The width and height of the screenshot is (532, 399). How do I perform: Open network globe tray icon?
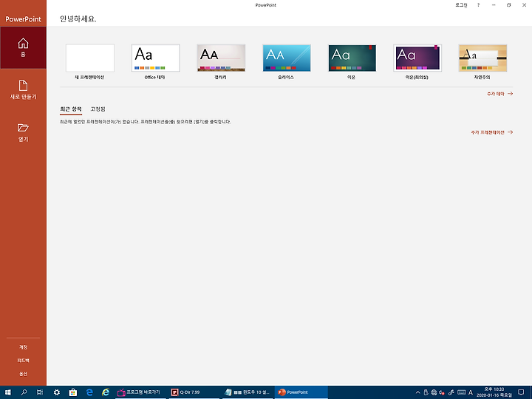[434, 392]
